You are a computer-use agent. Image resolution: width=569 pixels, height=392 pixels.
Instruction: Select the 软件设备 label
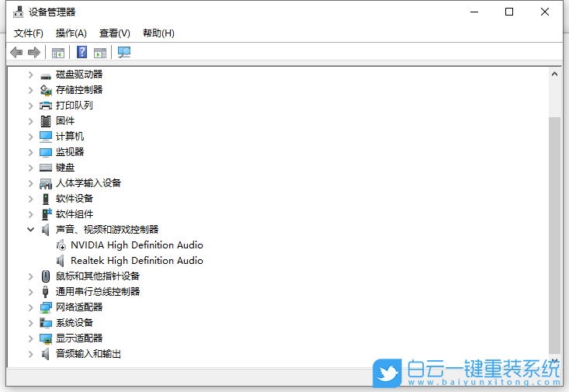[75, 199]
